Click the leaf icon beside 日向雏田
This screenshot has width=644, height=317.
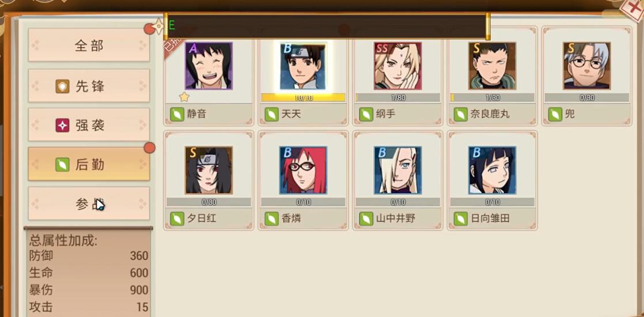coord(460,218)
